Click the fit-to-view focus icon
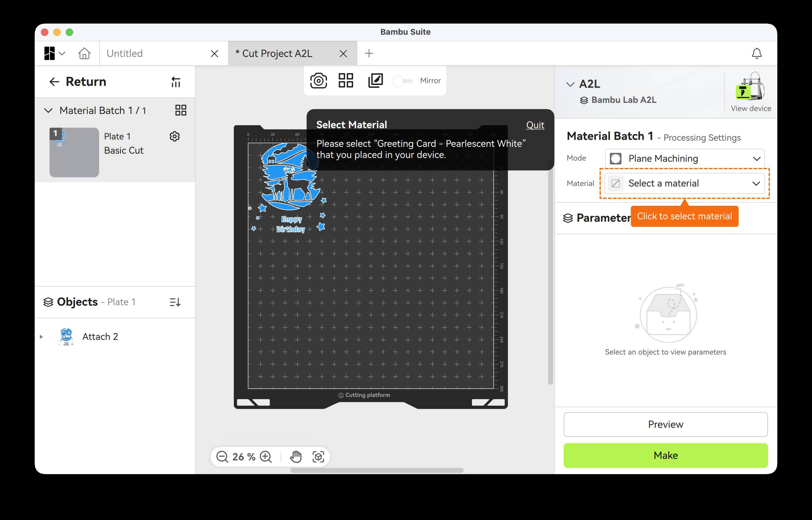This screenshot has width=812, height=520. pos(318,457)
